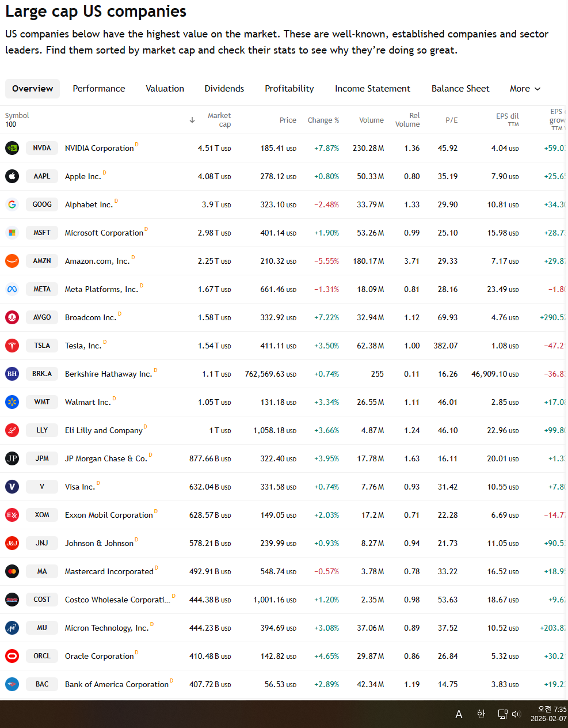Click the Tesla P/E value 382.07
The width and height of the screenshot is (568, 728).
[x=445, y=346]
